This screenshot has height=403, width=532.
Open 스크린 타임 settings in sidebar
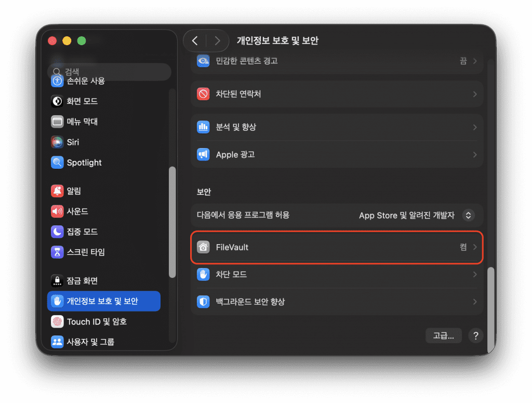coord(86,252)
